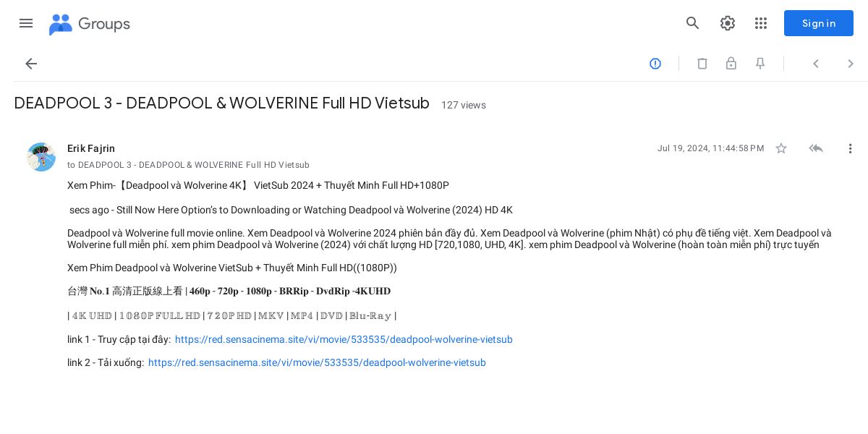Click the bold '460p - 720p - 1080p' line
Viewport: 868px width, 434px height.
coord(229,291)
